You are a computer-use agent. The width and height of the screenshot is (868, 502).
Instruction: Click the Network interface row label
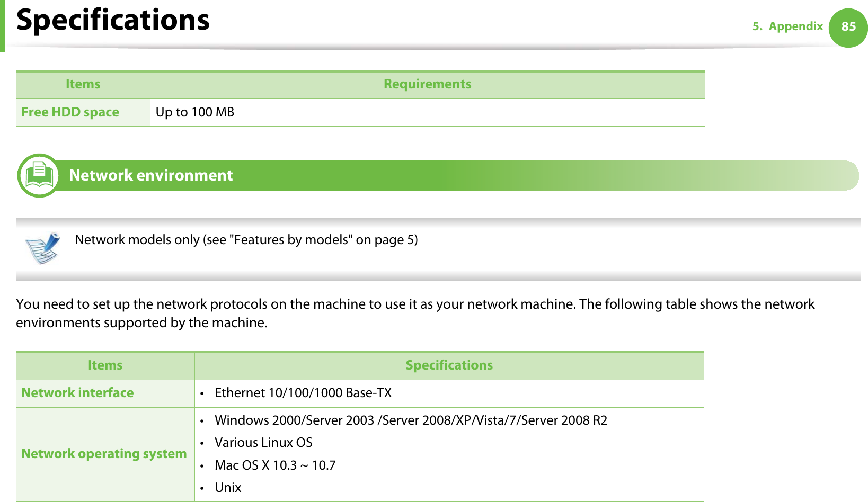point(77,393)
